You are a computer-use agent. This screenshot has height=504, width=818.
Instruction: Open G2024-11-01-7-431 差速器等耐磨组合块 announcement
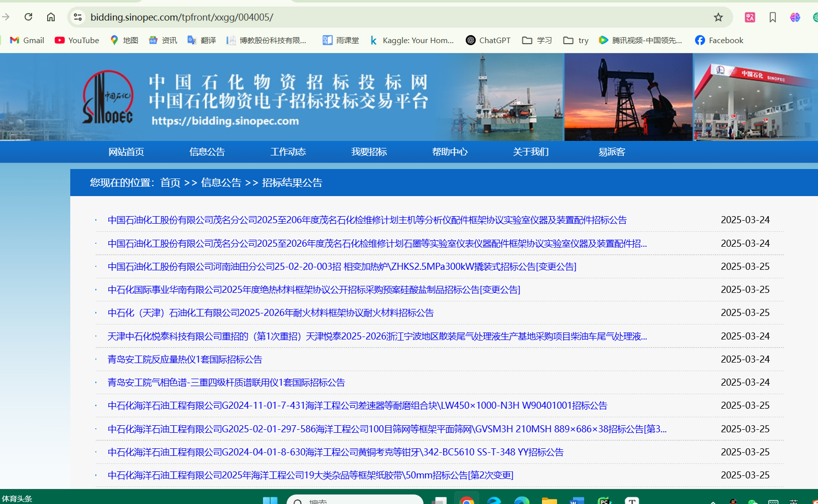click(x=357, y=406)
